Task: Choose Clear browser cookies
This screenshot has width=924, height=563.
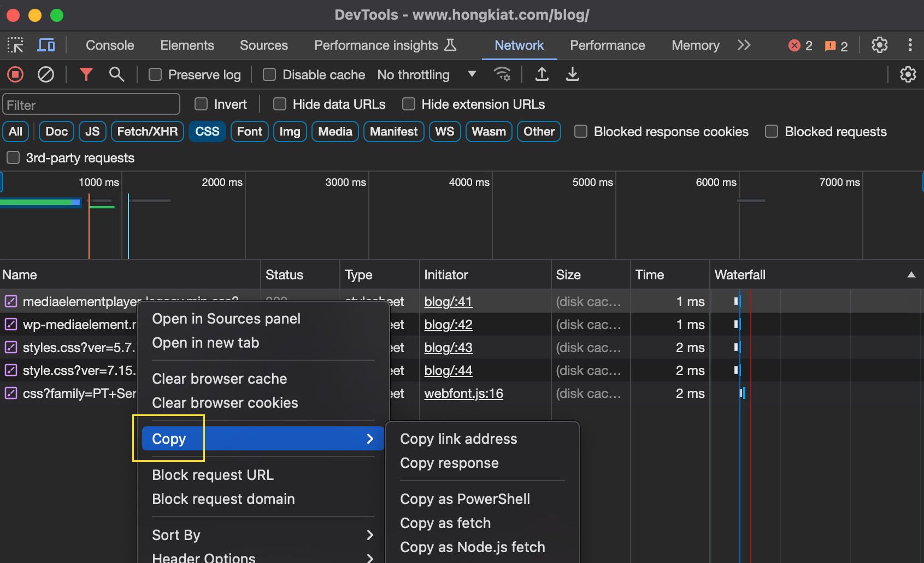Action: (225, 403)
